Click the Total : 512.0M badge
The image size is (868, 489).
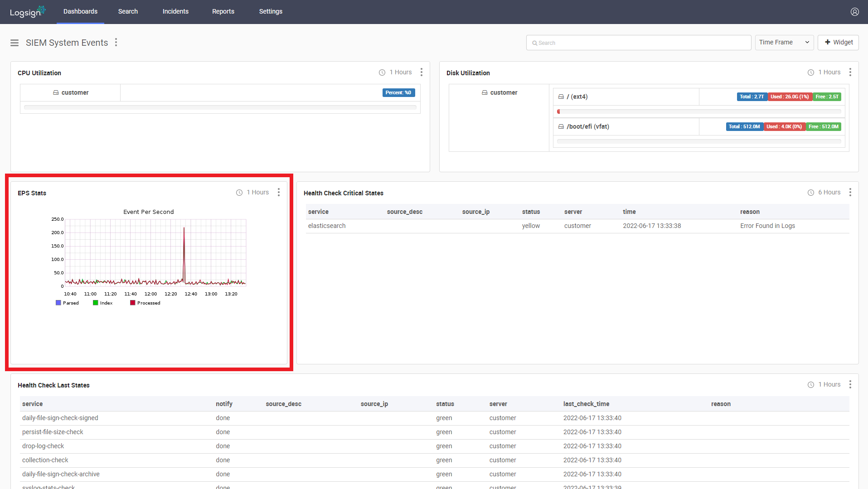[x=744, y=126]
